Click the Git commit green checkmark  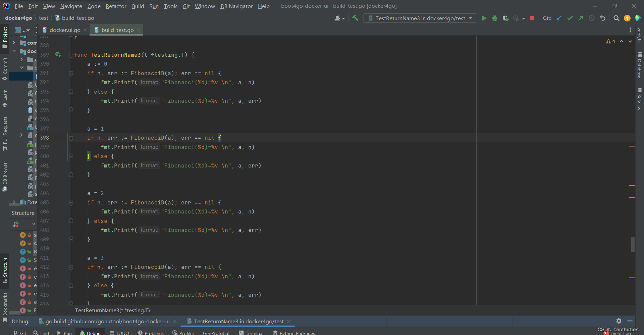pos(570,18)
